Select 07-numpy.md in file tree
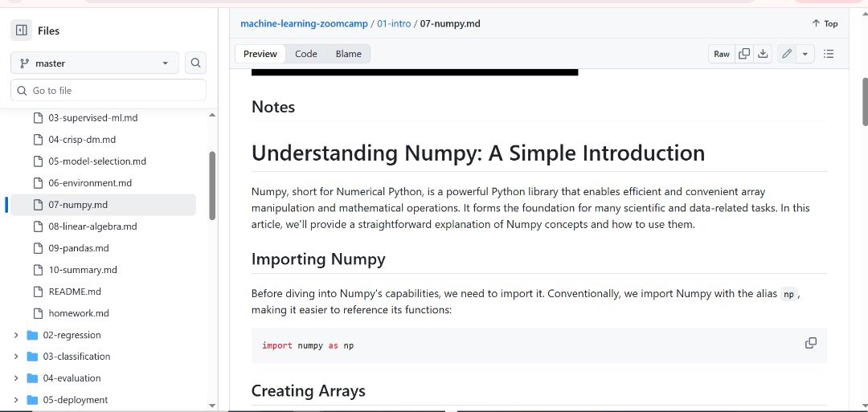Image resolution: width=868 pixels, height=412 pixels. 103,205
